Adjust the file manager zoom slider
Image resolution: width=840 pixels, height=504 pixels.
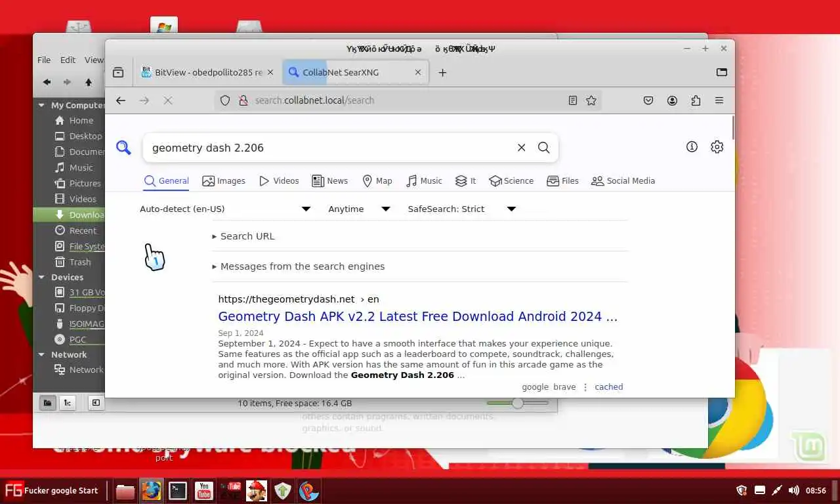click(x=518, y=403)
